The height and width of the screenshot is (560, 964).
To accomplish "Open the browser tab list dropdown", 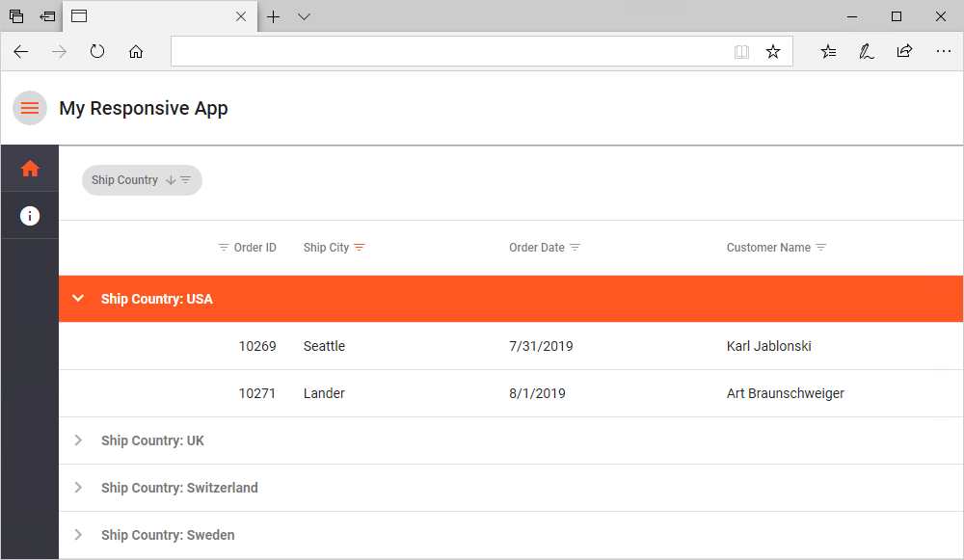I will [x=304, y=16].
